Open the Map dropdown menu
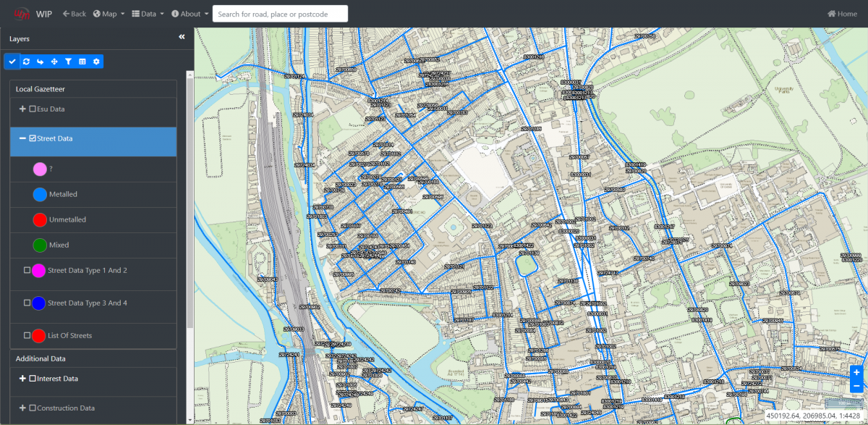The image size is (868, 425). coord(109,14)
